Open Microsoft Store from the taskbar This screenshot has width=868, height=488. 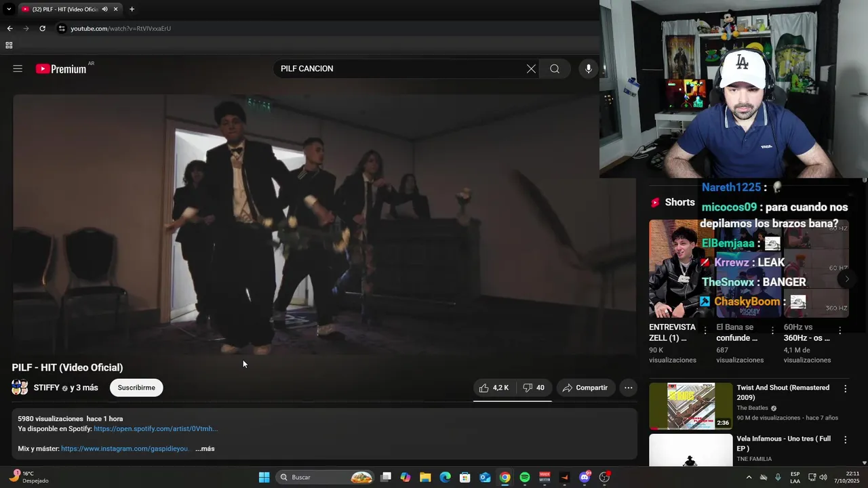[465, 477]
